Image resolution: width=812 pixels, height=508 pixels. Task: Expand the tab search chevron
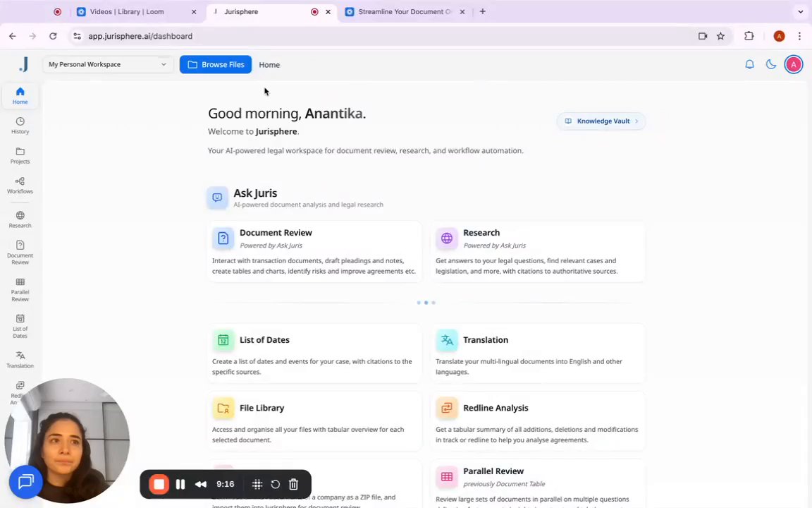point(801,11)
